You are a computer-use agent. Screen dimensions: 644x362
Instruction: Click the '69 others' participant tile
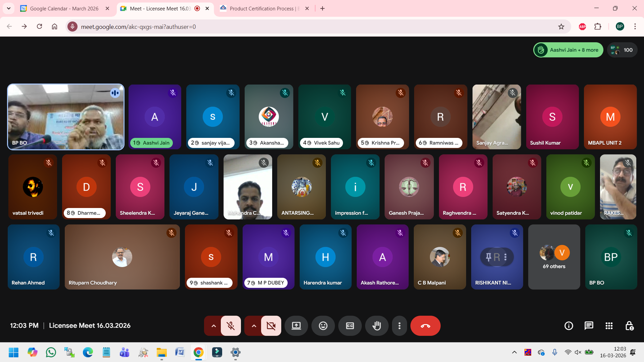click(x=554, y=257)
